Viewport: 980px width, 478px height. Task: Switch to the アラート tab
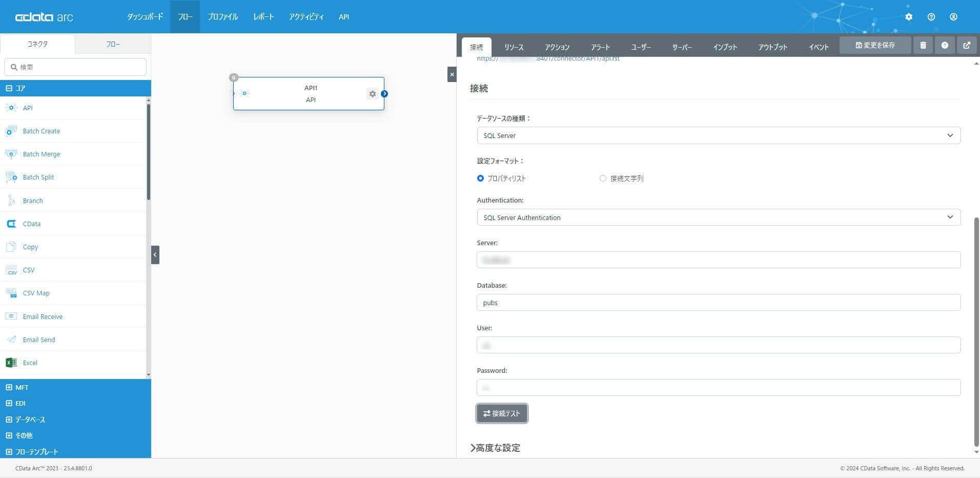coord(600,47)
